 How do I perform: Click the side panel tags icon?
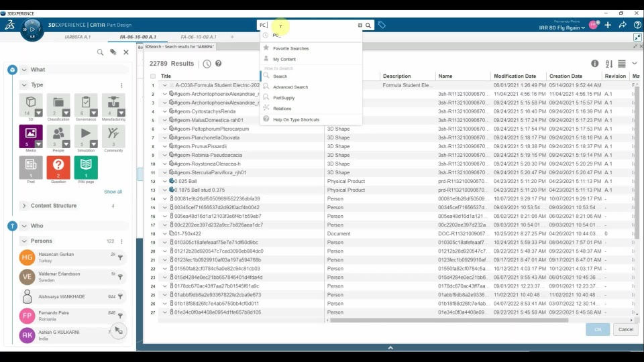[113, 52]
